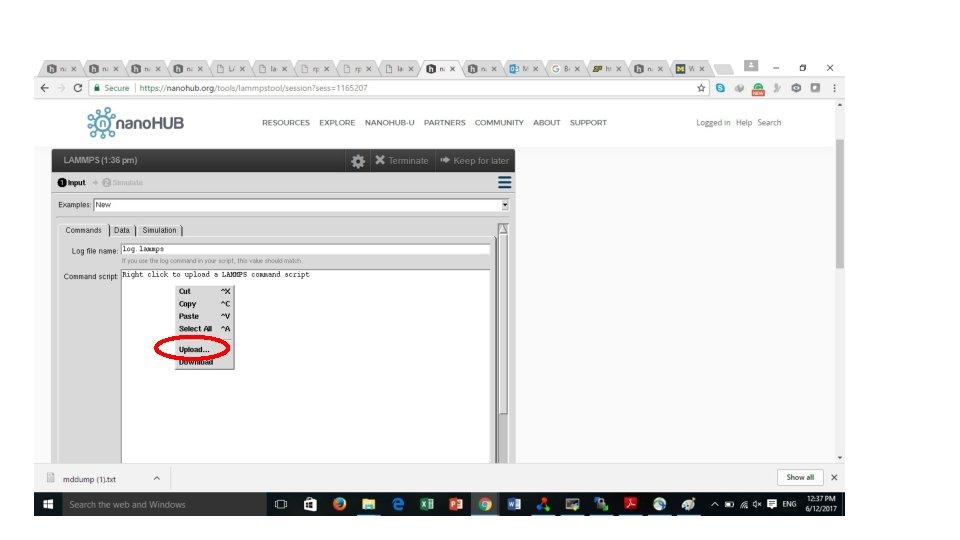960x540 pixels.
Task: Choose Upload... in the context menu
Action: 204,350
